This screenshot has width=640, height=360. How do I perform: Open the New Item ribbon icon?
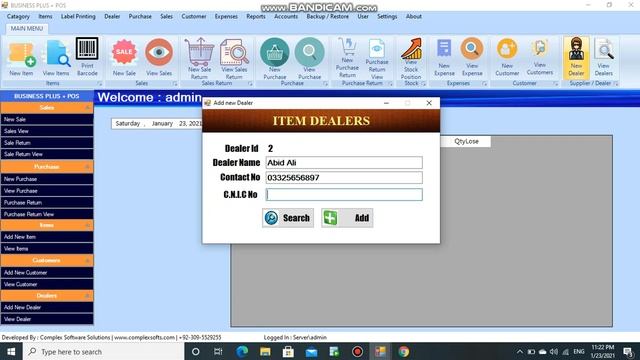tap(21, 58)
